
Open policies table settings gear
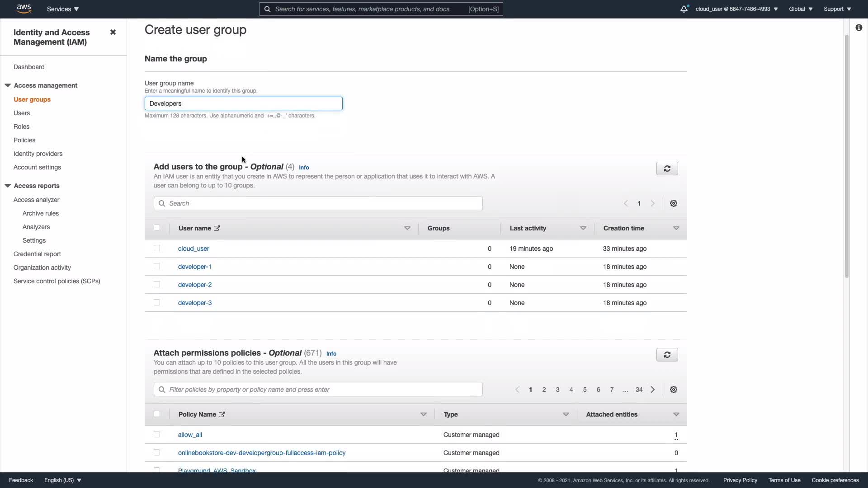[673, 389]
